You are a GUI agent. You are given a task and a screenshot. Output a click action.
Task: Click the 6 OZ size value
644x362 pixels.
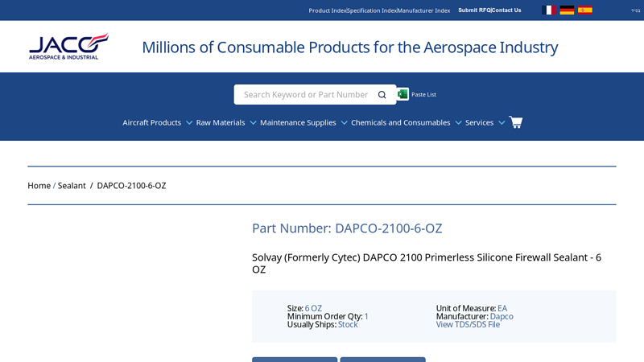[x=313, y=308]
